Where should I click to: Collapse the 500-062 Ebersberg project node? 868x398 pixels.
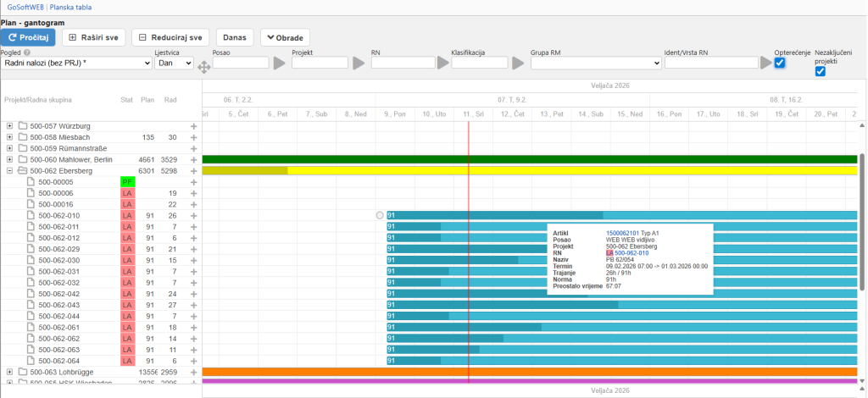(9, 171)
